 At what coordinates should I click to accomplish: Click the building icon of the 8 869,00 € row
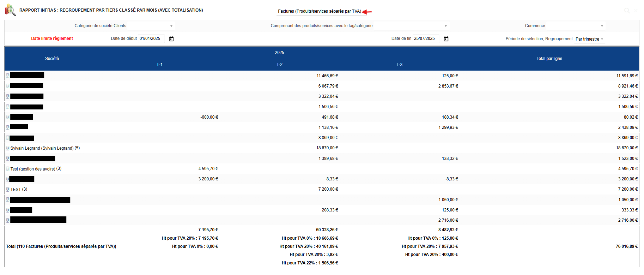point(7,138)
